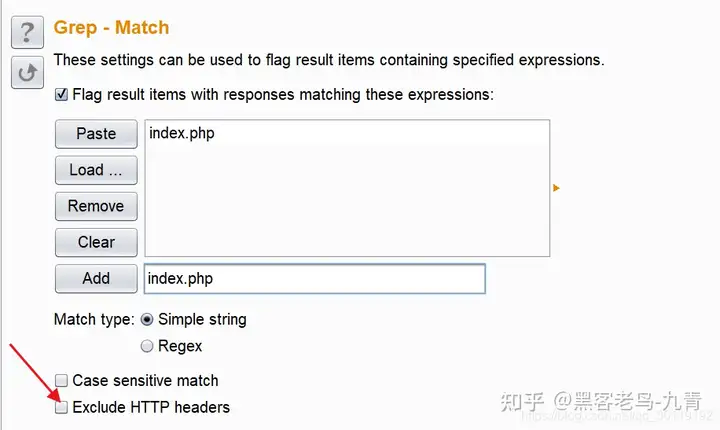The height and width of the screenshot is (430, 720).
Task: Click empty area of the expressions list
Action: click(346, 210)
